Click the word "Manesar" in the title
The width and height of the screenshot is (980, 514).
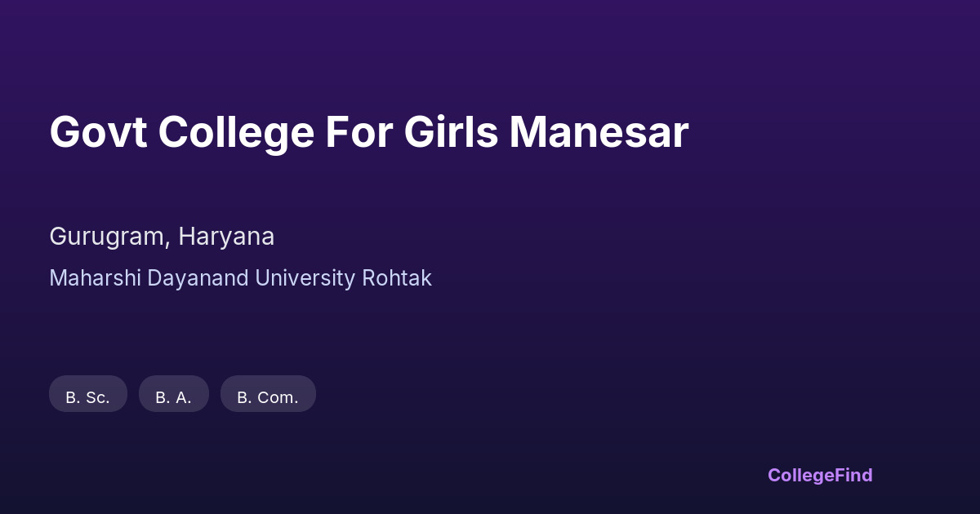pos(599,132)
